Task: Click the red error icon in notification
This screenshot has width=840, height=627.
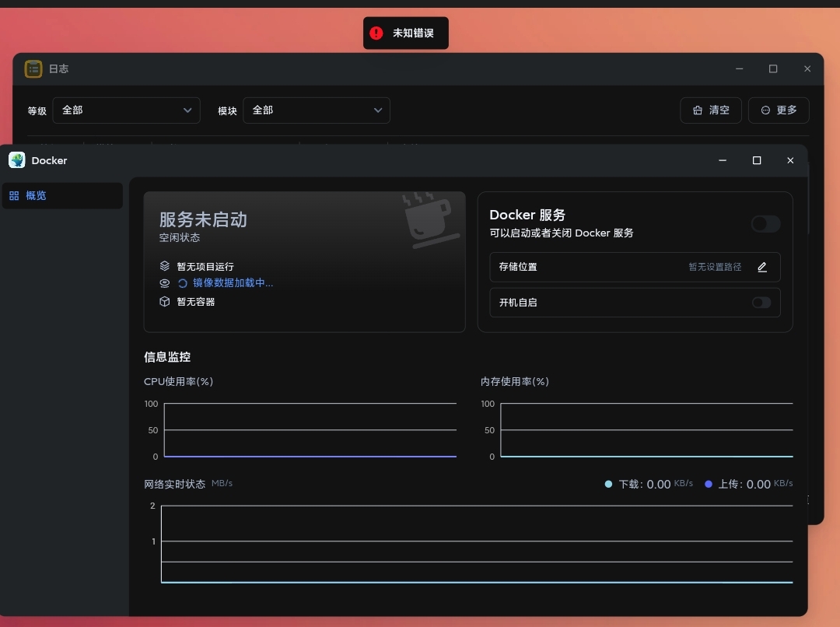Action: tap(376, 33)
